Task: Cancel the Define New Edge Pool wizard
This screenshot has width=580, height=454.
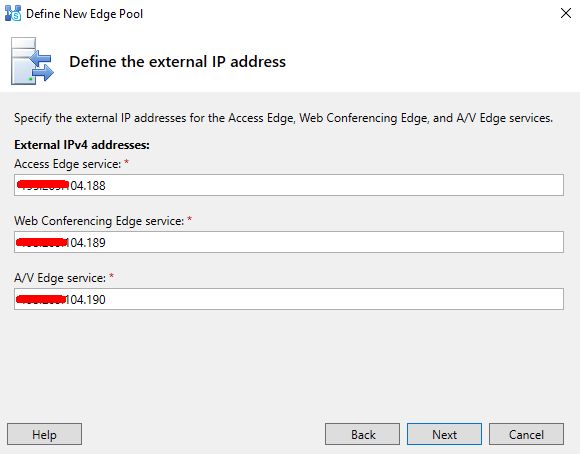Action: 526,434
